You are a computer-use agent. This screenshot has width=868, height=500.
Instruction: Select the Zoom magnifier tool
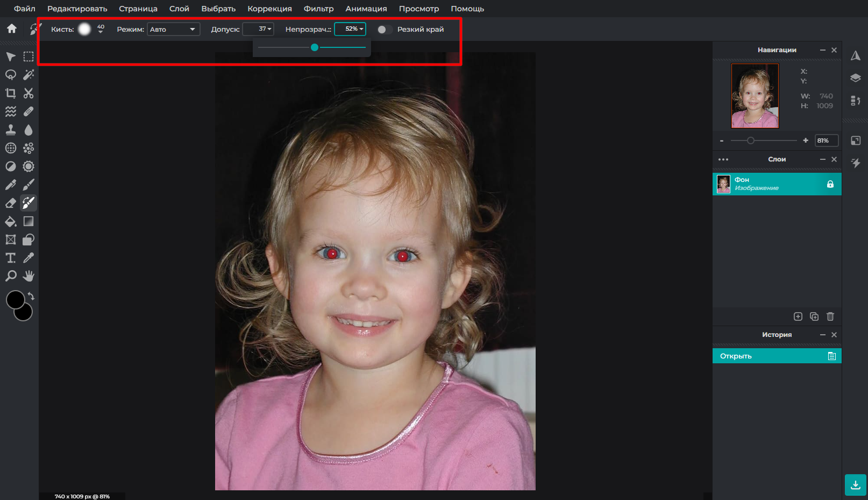tap(10, 276)
